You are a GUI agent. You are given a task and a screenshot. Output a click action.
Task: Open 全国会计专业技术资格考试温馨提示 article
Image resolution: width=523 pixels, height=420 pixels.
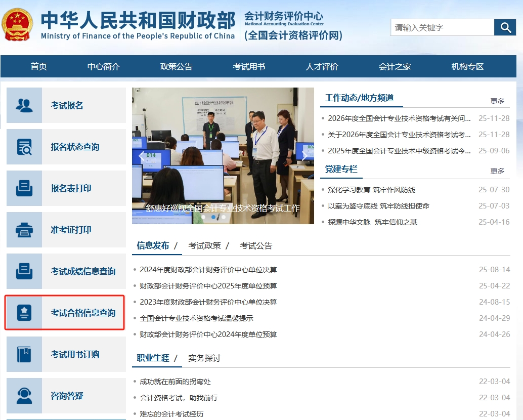click(x=196, y=318)
